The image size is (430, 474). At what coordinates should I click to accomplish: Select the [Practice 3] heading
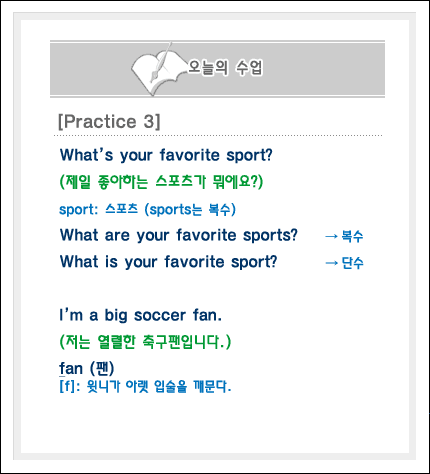tap(109, 121)
